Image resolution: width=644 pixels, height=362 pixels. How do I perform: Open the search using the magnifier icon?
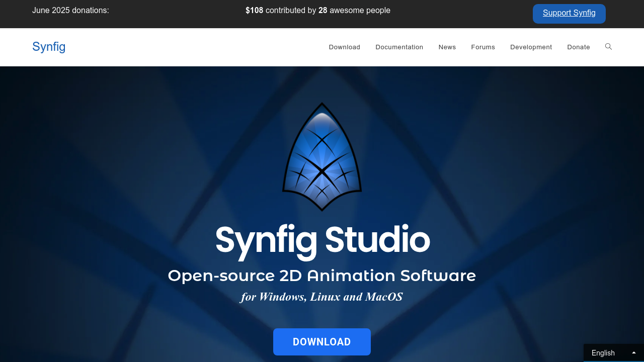pyautogui.click(x=608, y=47)
